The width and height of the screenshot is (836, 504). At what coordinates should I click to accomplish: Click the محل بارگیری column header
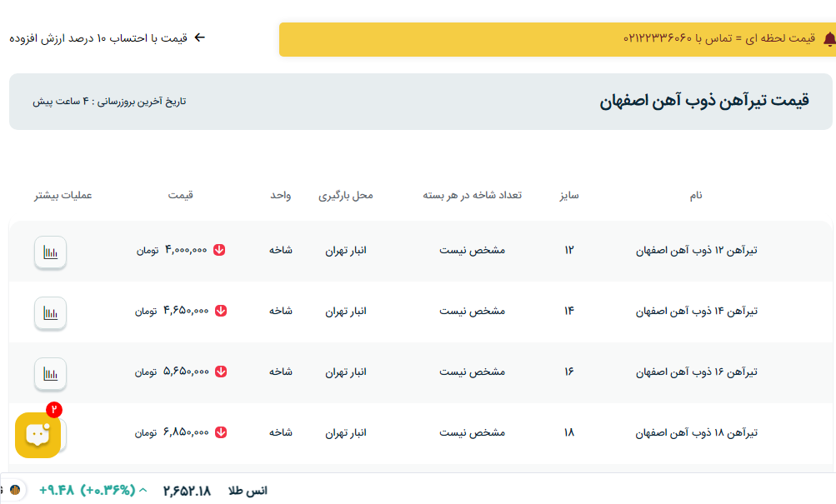(x=346, y=196)
